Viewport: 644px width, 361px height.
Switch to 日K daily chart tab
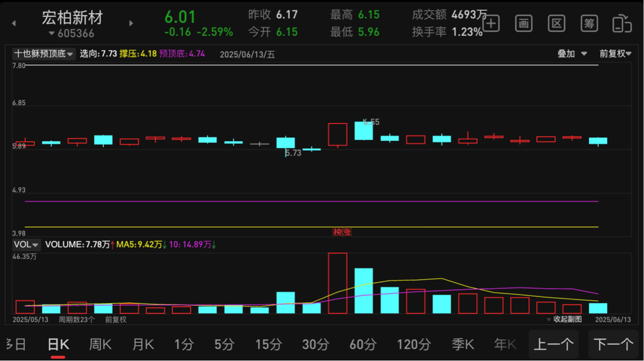(x=58, y=345)
